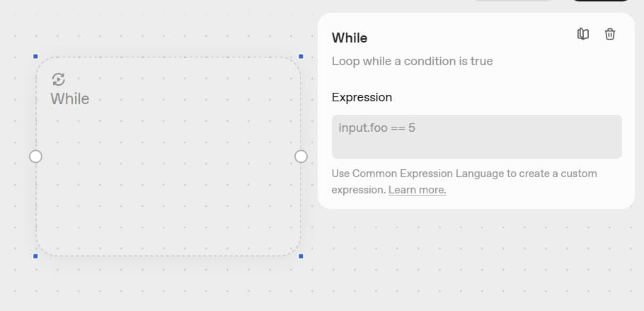
Task: Click the empty interior of the While node
Action: (168, 177)
